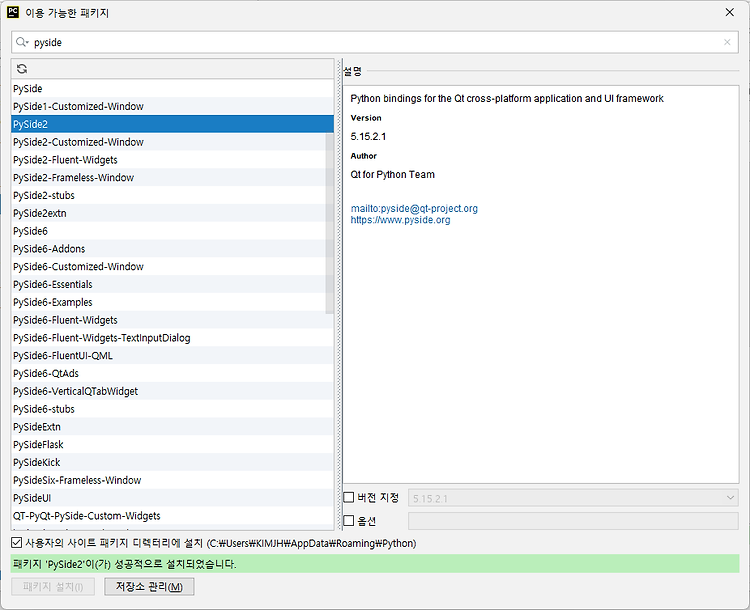Viewport: 750px width, 610px height.
Task: Enable the version specification checkbox
Action: pyautogui.click(x=349, y=498)
